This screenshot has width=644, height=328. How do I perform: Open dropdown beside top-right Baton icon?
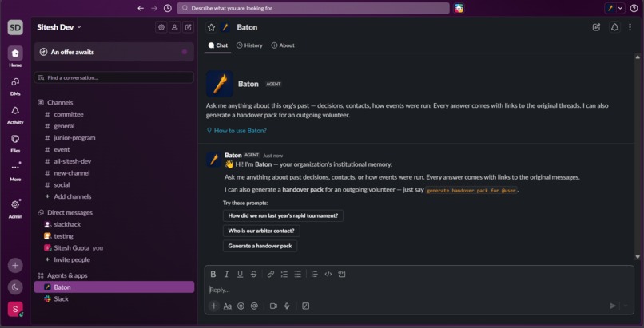(620, 8)
